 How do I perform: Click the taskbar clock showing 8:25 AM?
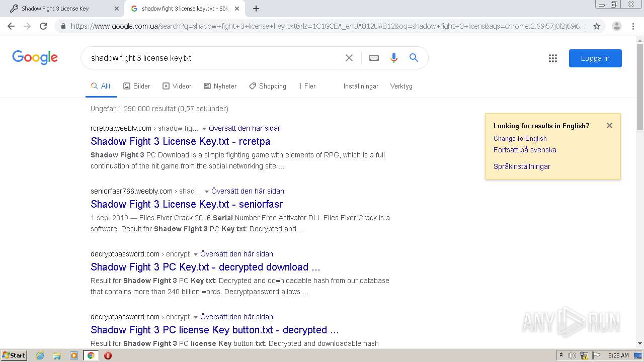618,355
